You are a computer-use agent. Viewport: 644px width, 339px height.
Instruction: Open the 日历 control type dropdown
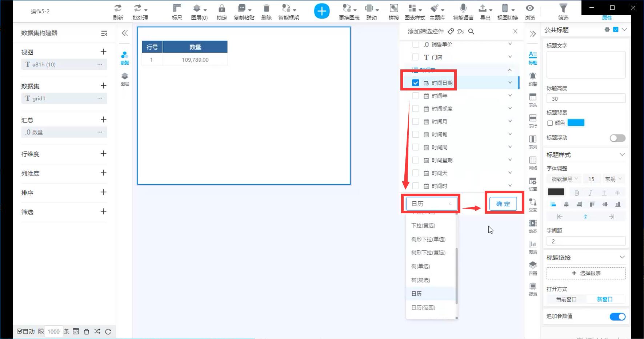(431, 204)
